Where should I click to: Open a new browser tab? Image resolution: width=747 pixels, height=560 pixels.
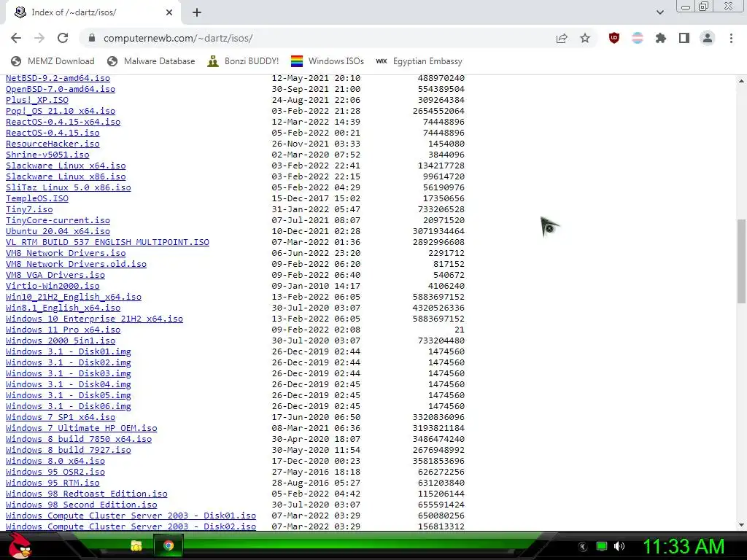[x=197, y=12]
